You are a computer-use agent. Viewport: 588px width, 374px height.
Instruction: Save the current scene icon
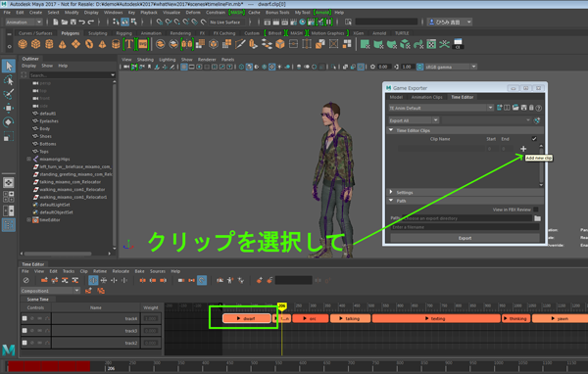(73, 23)
